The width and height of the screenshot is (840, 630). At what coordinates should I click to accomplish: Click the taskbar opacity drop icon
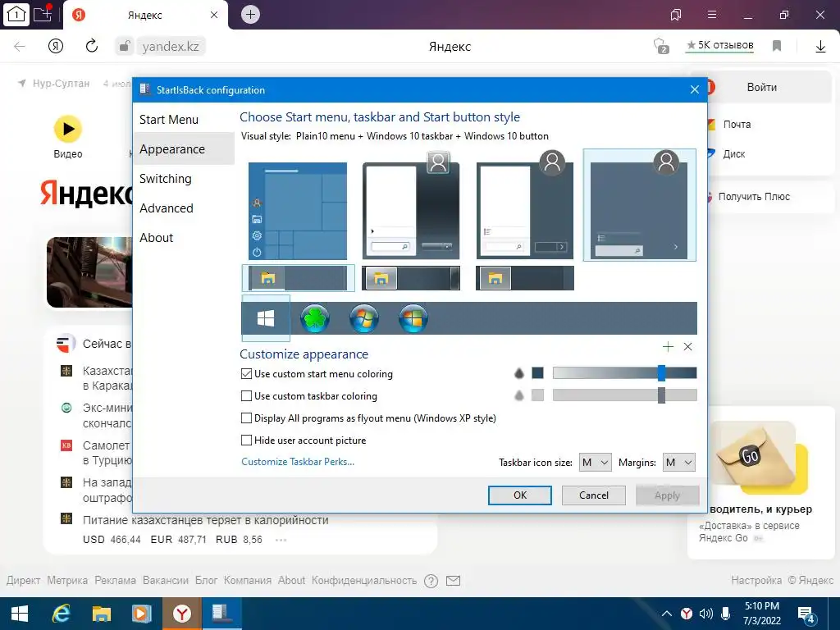(x=518, y=395)
